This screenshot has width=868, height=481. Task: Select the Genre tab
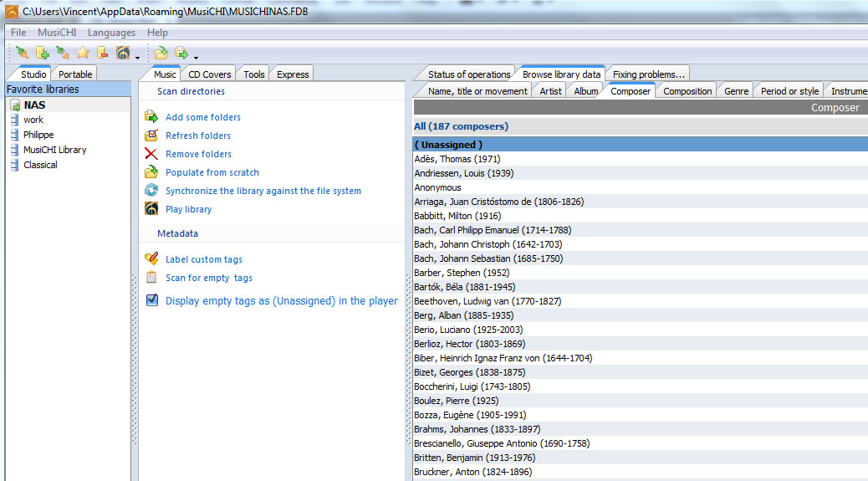tap(736, 91)
